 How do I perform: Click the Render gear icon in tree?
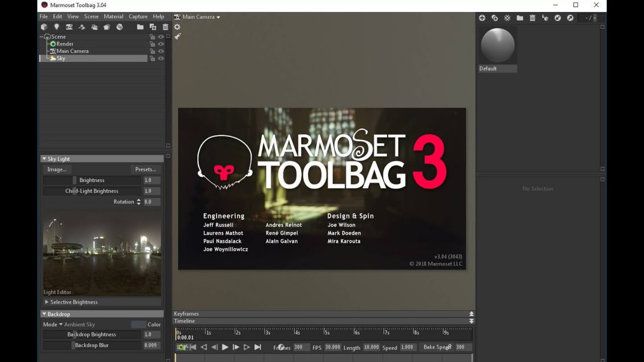coord(53,44)
